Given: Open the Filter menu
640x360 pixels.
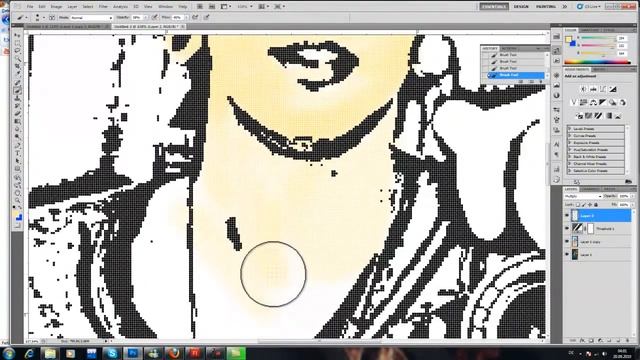Looking at the screenshot, I should tap(103, 7).
